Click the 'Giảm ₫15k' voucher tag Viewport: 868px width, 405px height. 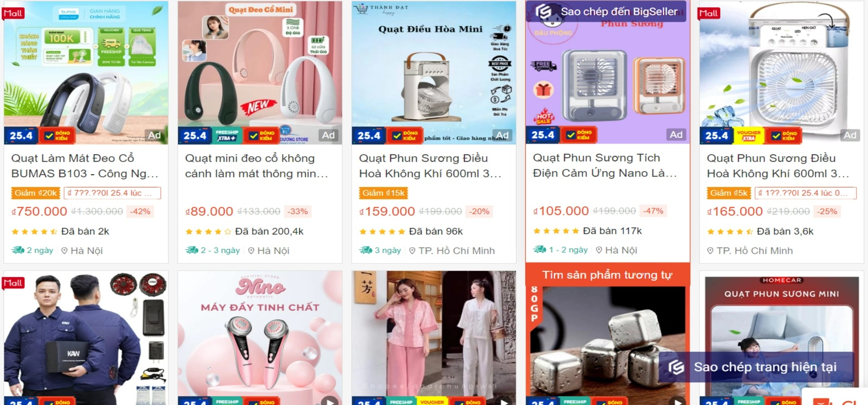coord(383,193)
